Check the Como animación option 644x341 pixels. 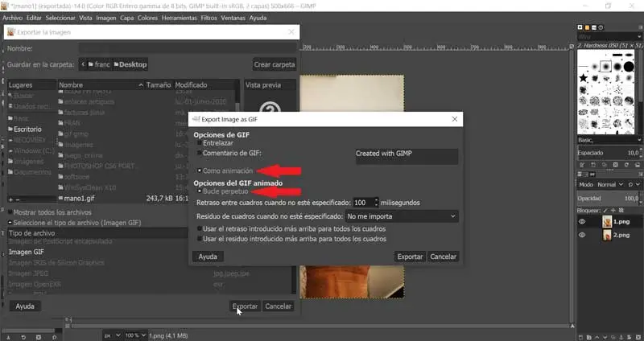(200, 170)
